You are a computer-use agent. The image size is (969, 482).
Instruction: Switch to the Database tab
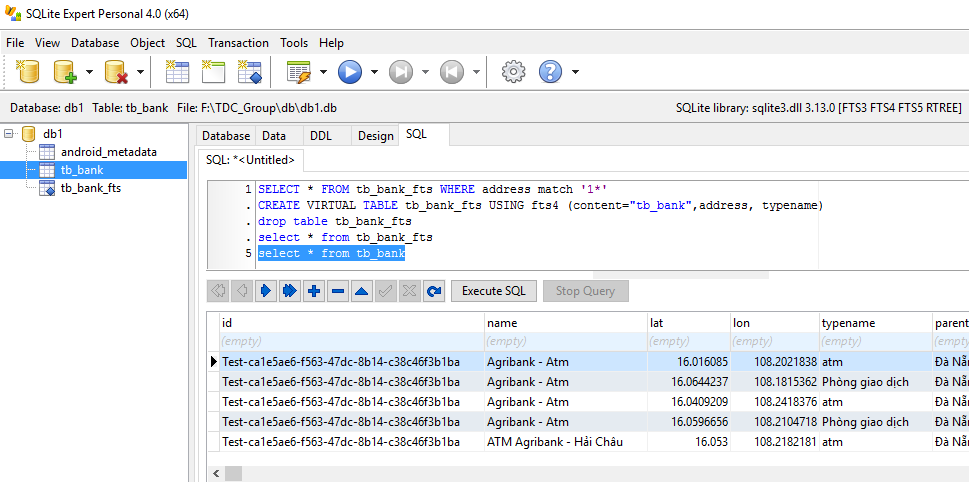[x=226, y=136]
